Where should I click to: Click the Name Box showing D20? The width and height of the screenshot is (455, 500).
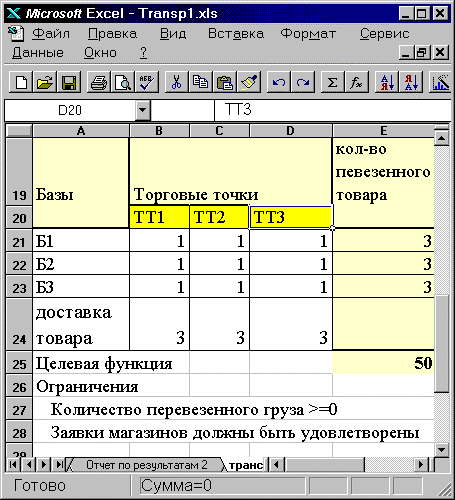click(x=70, y=110)
